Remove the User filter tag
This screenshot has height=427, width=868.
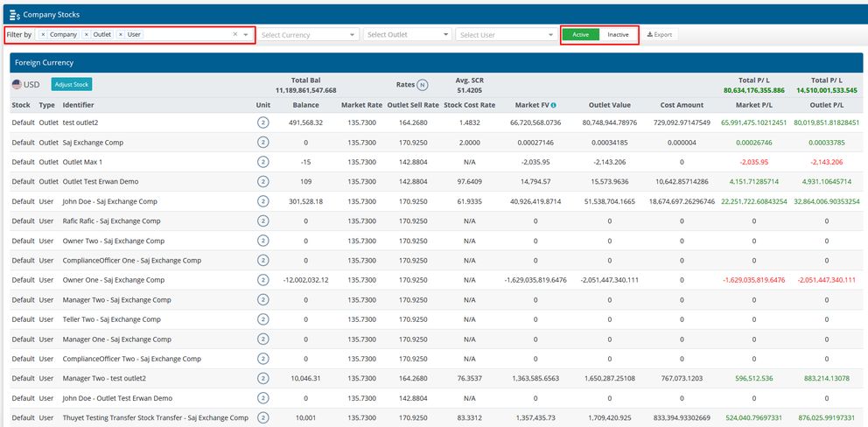pos(121,34)
